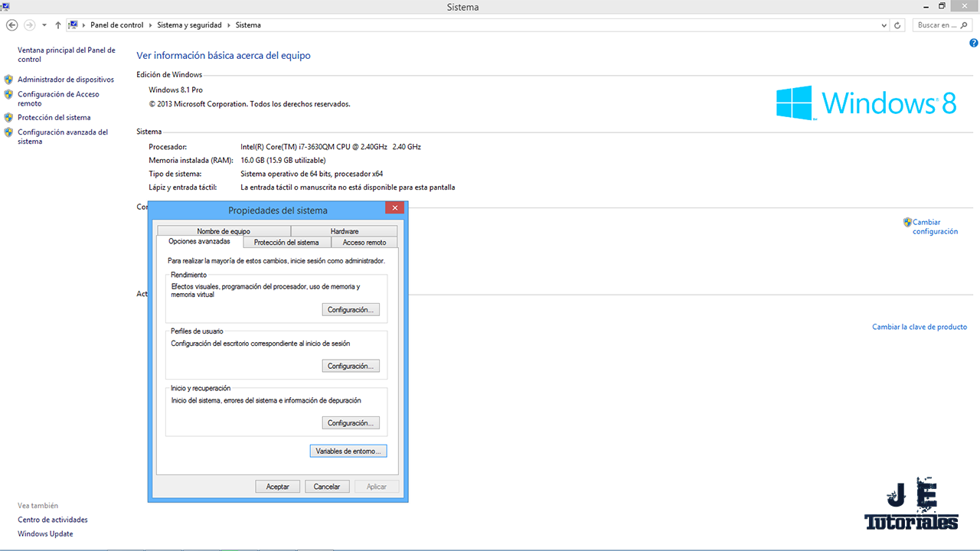Click the shield icon beside Administrador de dispositivos
Image resolution: width=980 pixels, height=551 pixels.
[8, 80]
